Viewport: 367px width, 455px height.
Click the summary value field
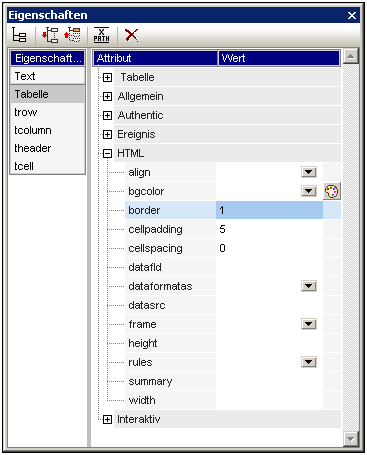[269, 381]
